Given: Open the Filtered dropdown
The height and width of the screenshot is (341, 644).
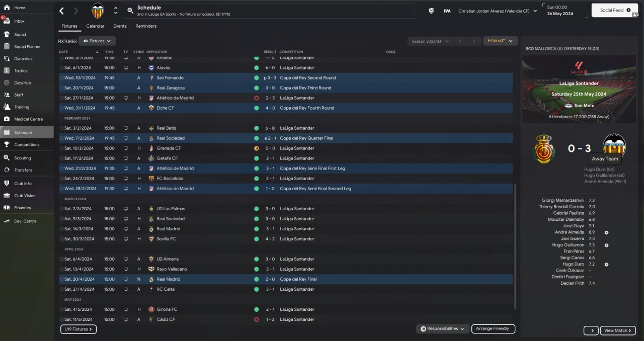Looking at the screenshot, I should (x=500, y=41).
